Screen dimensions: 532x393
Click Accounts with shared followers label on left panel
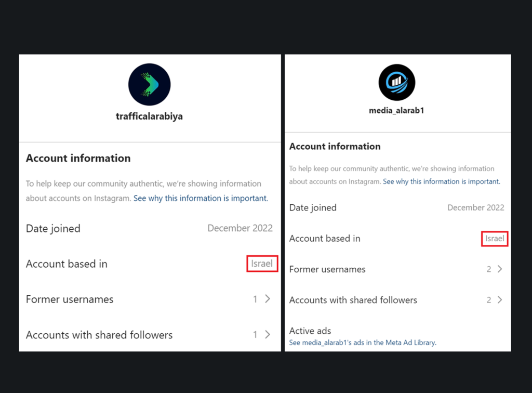tap(99, 335)
